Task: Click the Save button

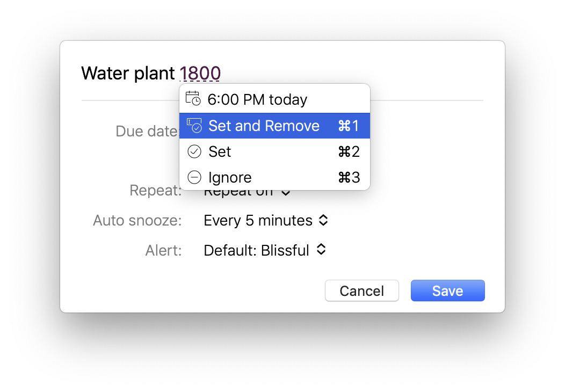Action: pos(447,291)
